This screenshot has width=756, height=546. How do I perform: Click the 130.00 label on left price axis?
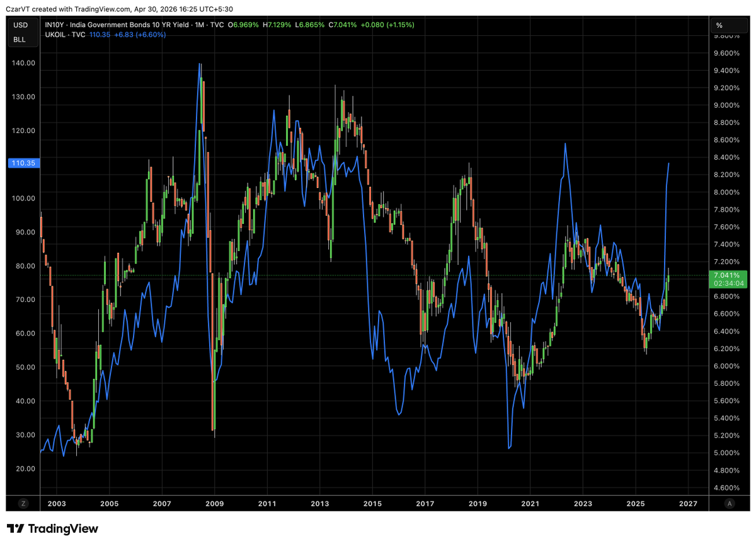(23, 97)
